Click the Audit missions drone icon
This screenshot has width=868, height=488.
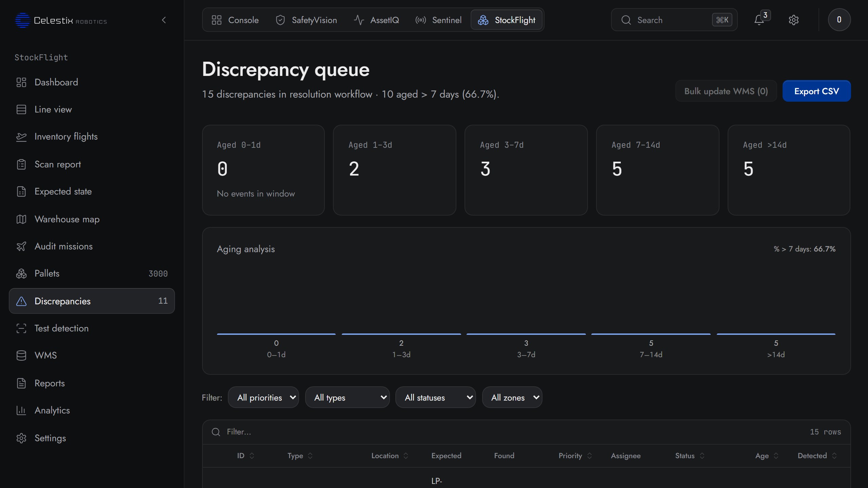coord(21,246)
